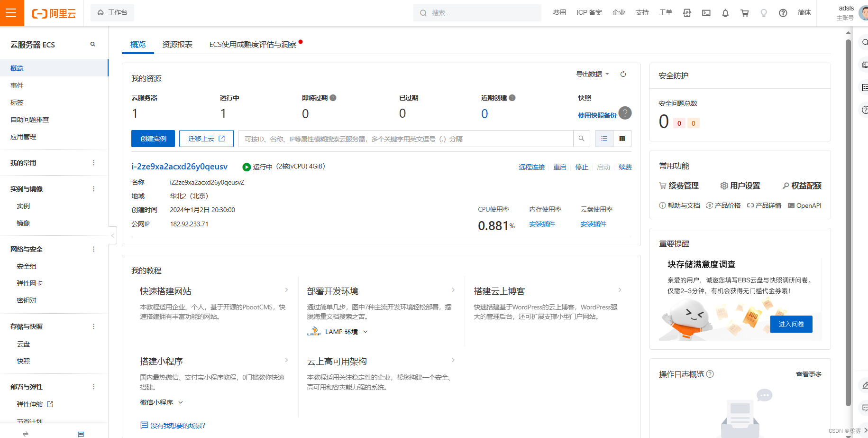868x438 pixels.
Task: Open OpenAPI shortcut
Action: 804,205
